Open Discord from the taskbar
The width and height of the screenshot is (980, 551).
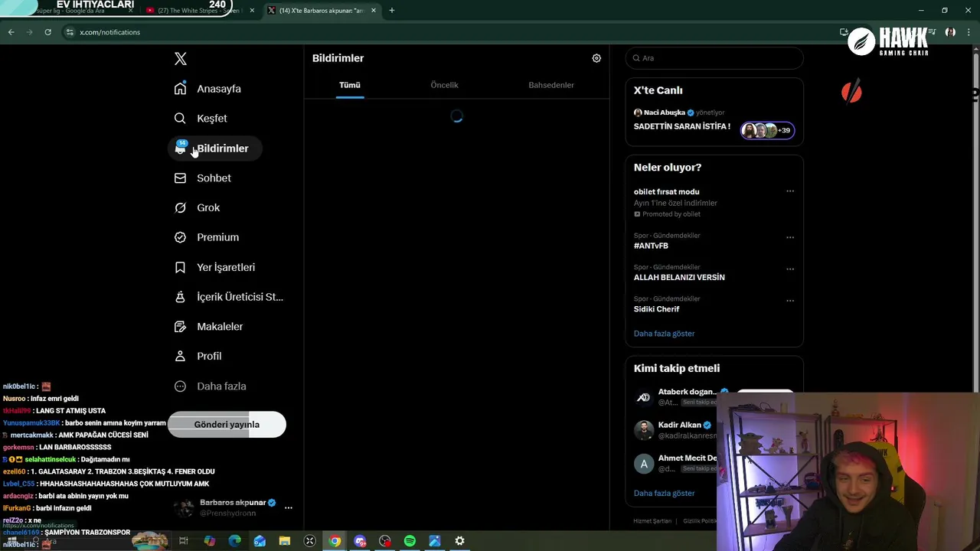[x=360, y=541]
